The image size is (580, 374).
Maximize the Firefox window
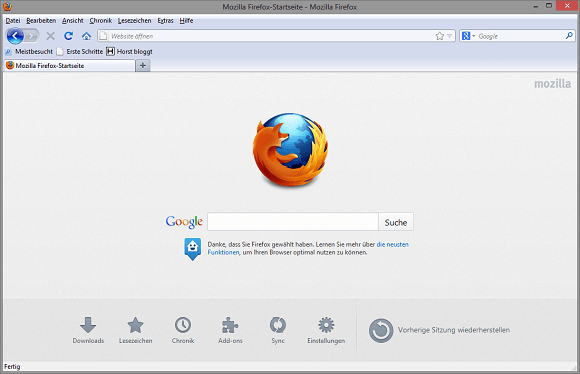[549, 6]
